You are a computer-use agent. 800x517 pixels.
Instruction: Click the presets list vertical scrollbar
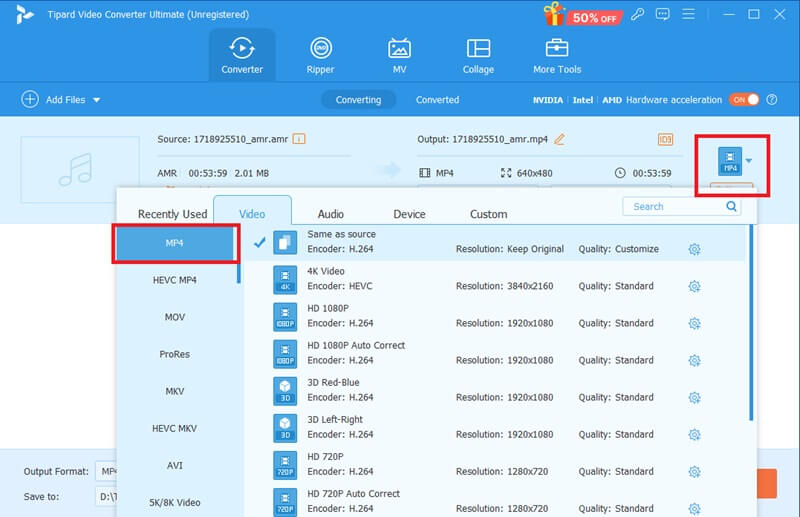751,323
